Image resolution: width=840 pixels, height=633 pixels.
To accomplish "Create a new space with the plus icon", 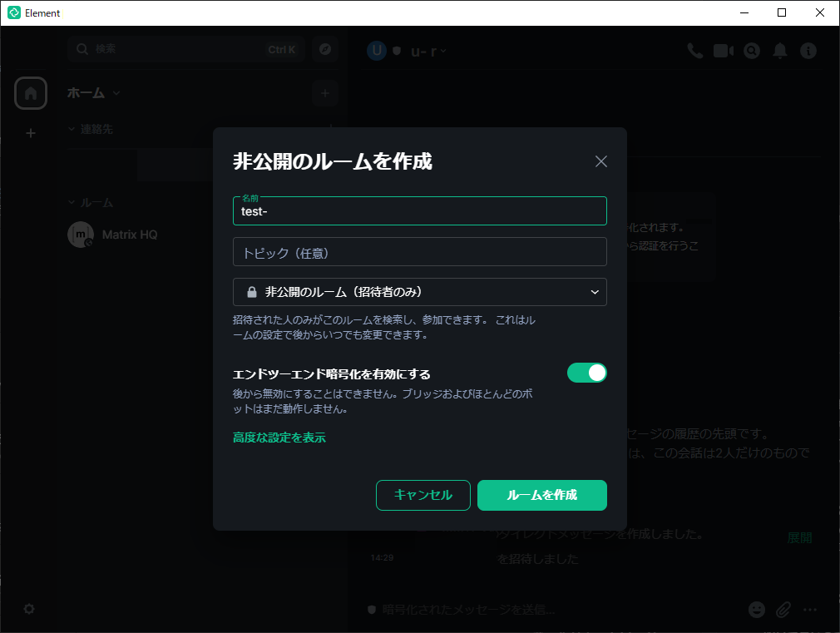I will pos(31,133).
